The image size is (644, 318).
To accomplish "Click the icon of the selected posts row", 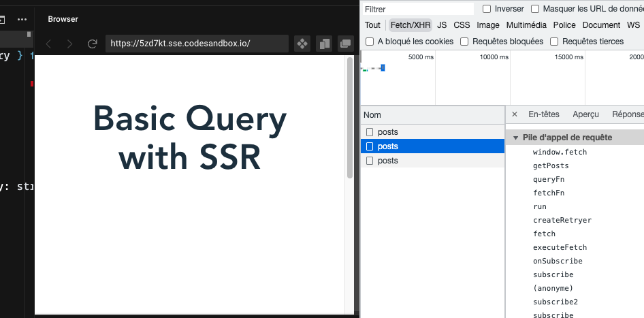I will 370,146.
